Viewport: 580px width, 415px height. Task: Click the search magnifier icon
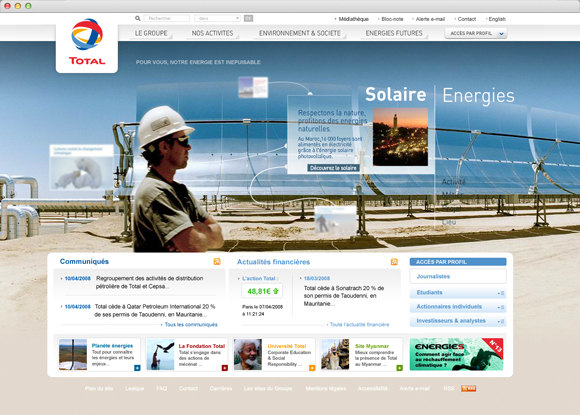(138, 18)
